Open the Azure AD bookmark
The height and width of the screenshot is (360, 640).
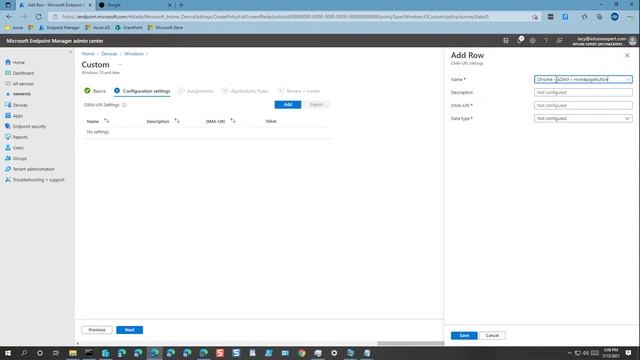pyautogui.click(x=98, y=28)
